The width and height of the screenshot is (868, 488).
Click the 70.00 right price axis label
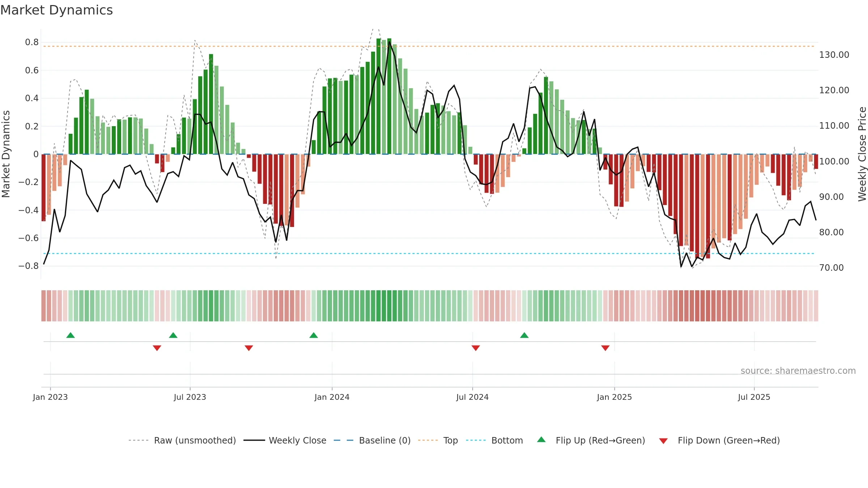click(831, 268)
